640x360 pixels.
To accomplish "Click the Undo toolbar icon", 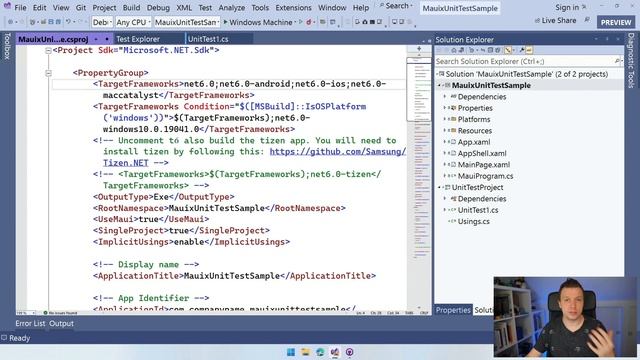I will [68, 22].
